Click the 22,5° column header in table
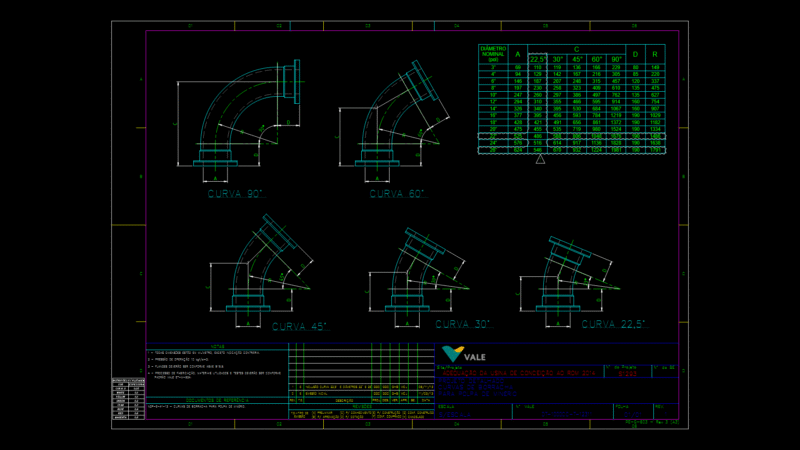Screen dimensions: 800x450 pyautogui.click(x=538, y=59)
